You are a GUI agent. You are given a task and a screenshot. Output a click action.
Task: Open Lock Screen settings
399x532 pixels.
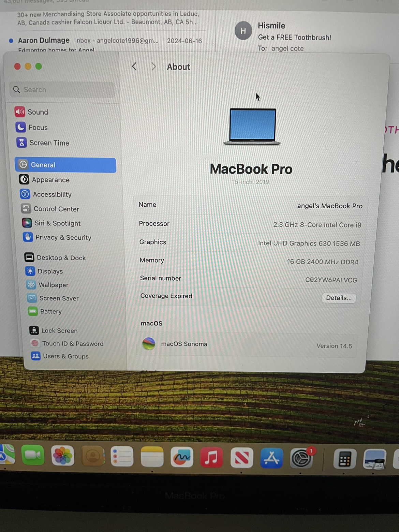(54, 330)
